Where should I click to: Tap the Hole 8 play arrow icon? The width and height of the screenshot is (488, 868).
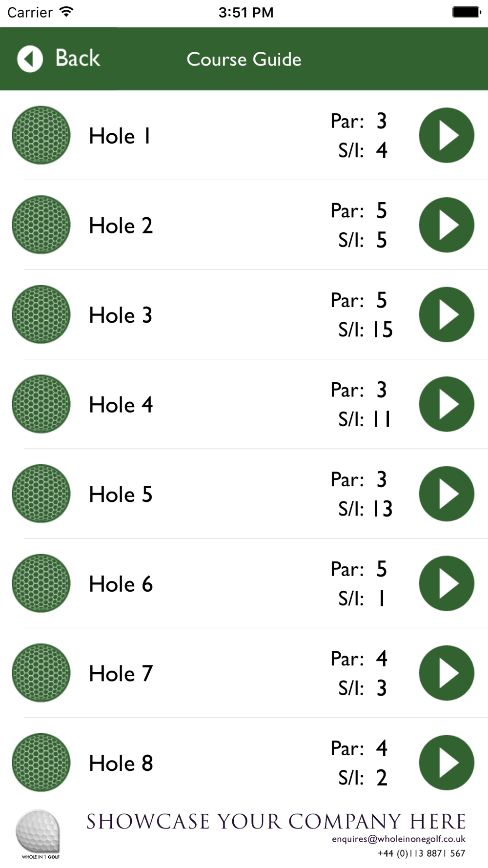(x=447, y=763)
